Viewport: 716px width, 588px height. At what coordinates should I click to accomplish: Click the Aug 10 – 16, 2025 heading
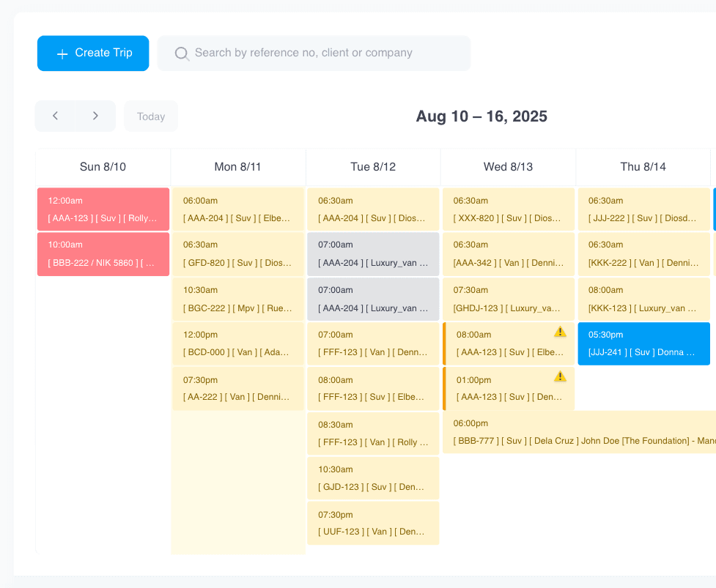(x=480, y=116)
